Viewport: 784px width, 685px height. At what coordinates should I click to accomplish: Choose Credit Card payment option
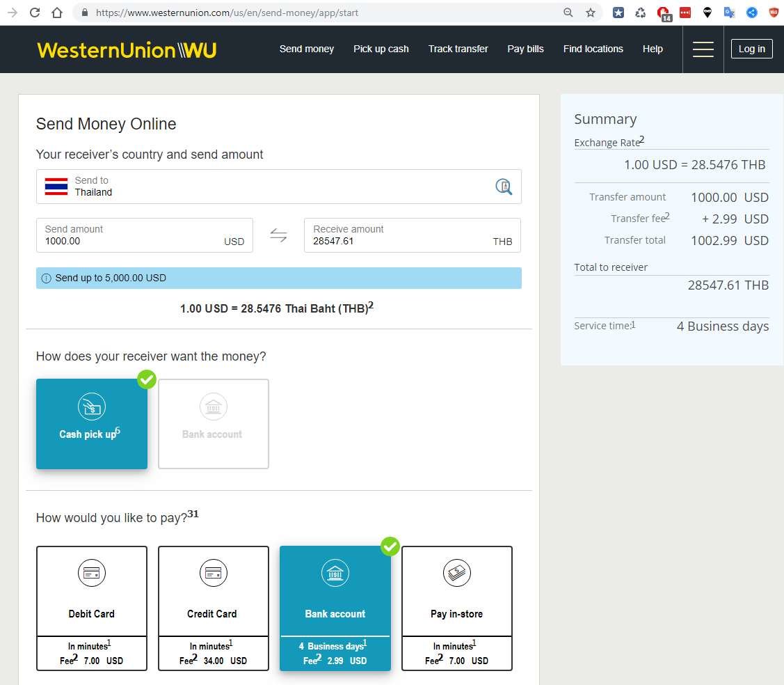tap(214, 608)
